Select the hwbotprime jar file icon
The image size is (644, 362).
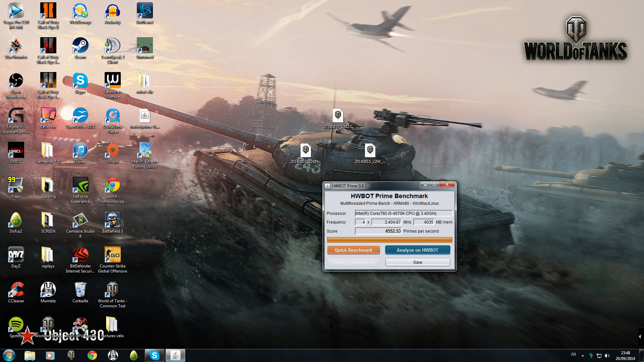(145, 118)
